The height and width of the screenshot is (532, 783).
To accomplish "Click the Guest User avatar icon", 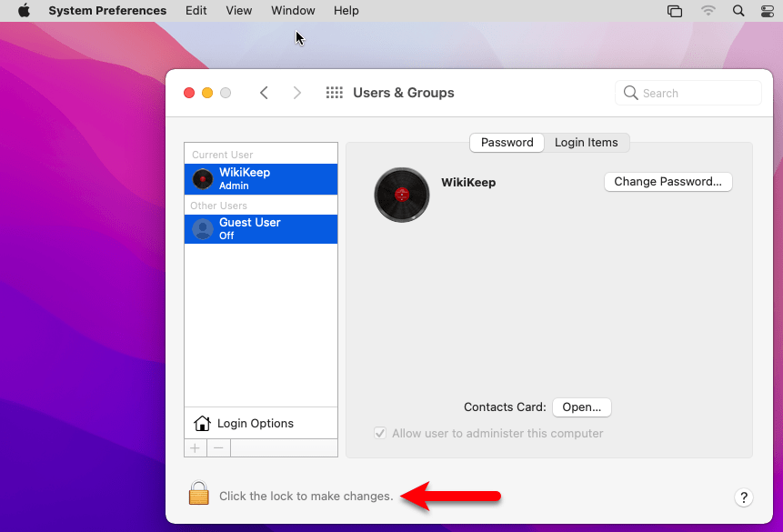I will point(203,229).
